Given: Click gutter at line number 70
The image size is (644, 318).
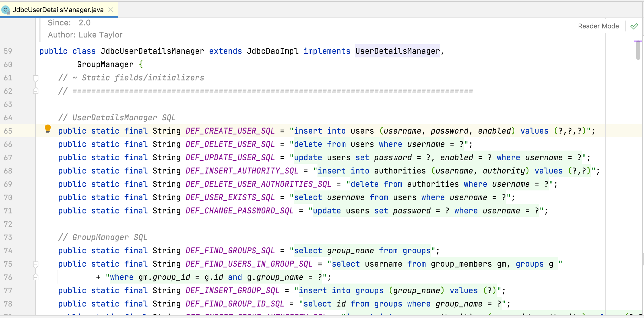Looking at the screenshot, I should [x=8, y=197].
